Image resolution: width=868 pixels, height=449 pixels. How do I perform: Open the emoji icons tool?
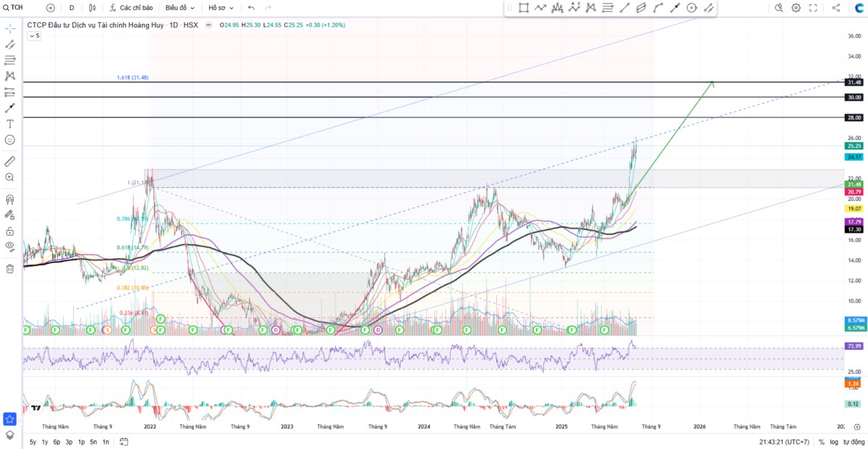pos(10,140)
